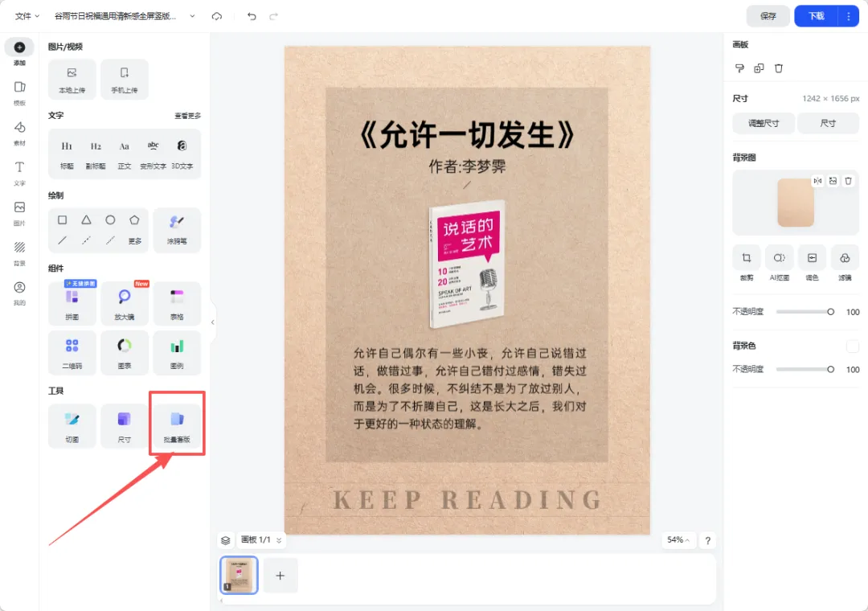This screenshot has width=868, height=611.
Task: Open the 文件 menu
Action: (x=23, y=15)
